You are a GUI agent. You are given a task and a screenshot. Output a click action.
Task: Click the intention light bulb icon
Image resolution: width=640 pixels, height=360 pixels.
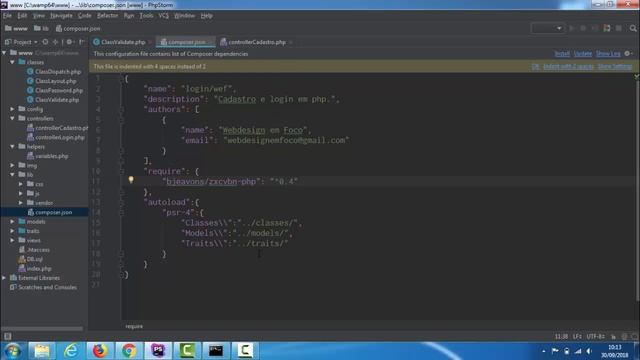point(131,180)
